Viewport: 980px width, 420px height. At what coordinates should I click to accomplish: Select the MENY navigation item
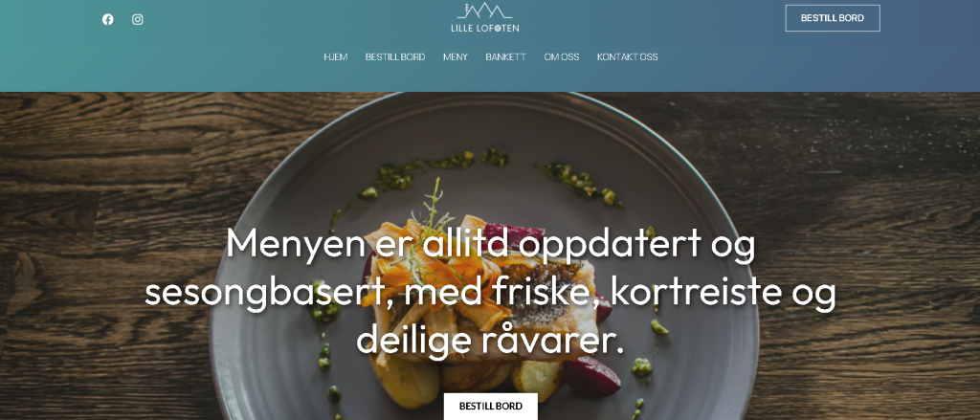coord(455,56)
